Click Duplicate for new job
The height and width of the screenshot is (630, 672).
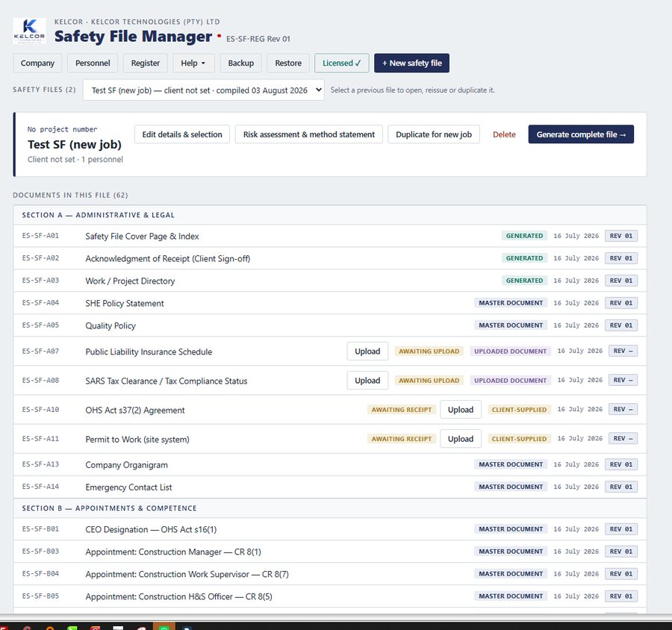pos(434,134)
